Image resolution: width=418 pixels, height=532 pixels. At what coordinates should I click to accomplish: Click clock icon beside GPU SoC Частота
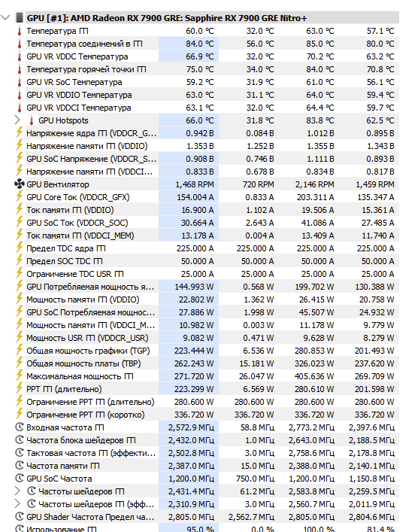(x=20, y=479)
